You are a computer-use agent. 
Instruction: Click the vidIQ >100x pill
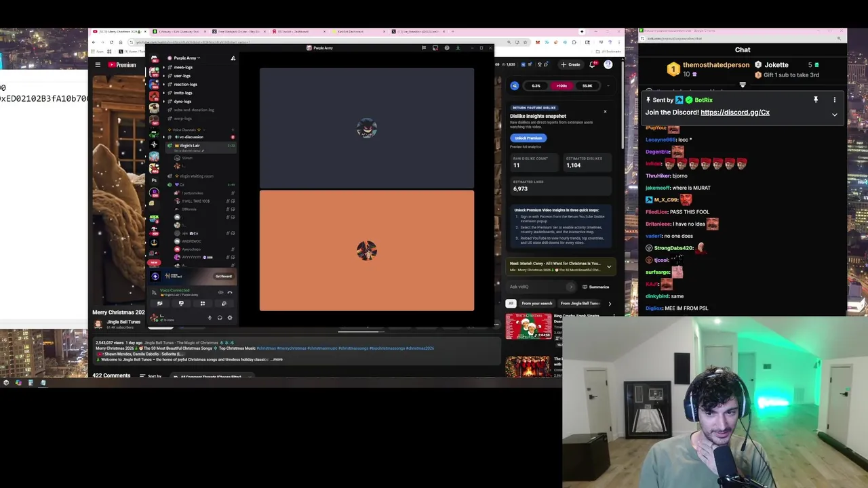[561, 86]
